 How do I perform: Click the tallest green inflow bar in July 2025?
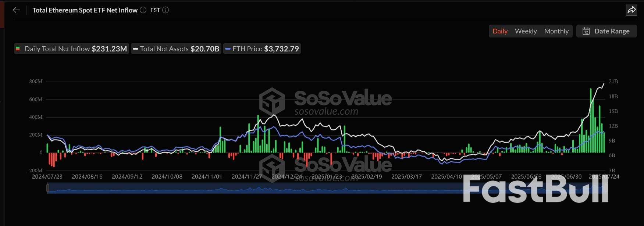coord(591,121)
